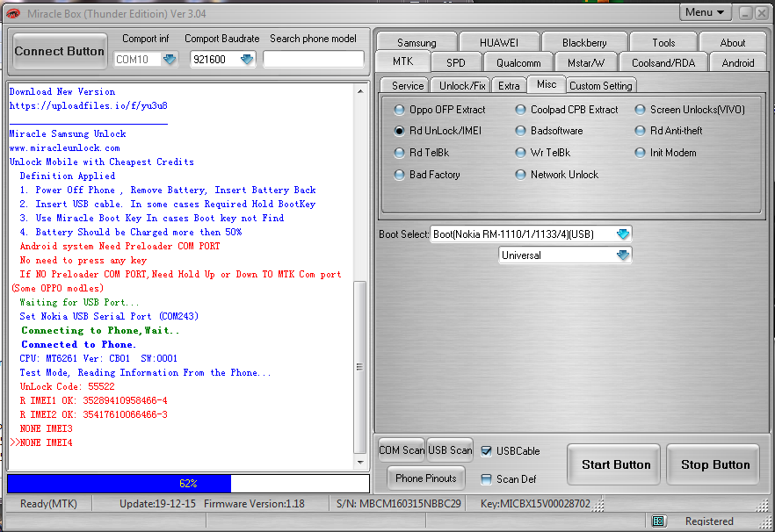Click the USB Scan button
This screenshot has width=775, height=532.
point(450,450)
